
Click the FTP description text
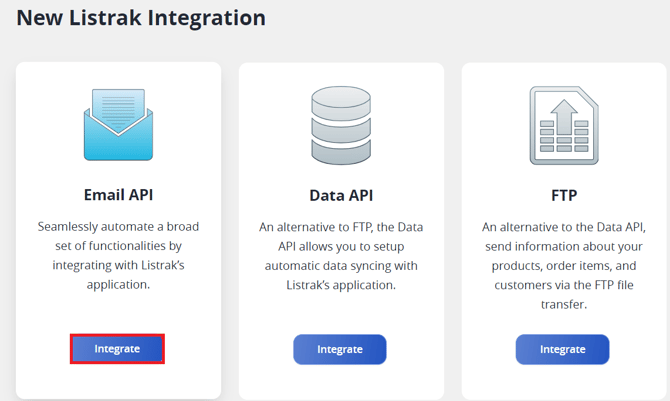[563, 265]
